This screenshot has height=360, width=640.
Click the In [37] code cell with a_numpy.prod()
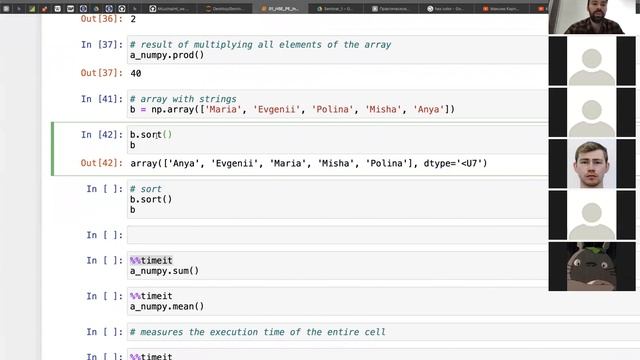(x=337, y=50)
